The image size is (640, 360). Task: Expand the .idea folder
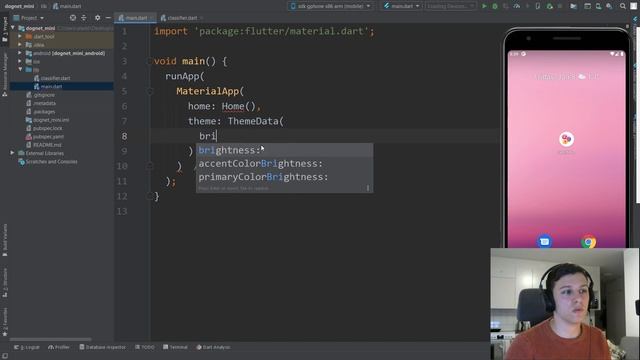click(x=20, y=44)
